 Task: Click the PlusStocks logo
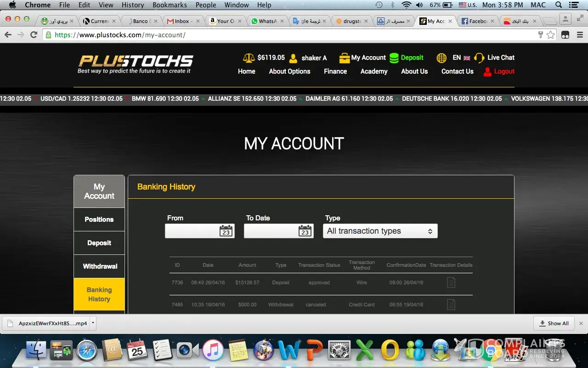tap(136, 64)
